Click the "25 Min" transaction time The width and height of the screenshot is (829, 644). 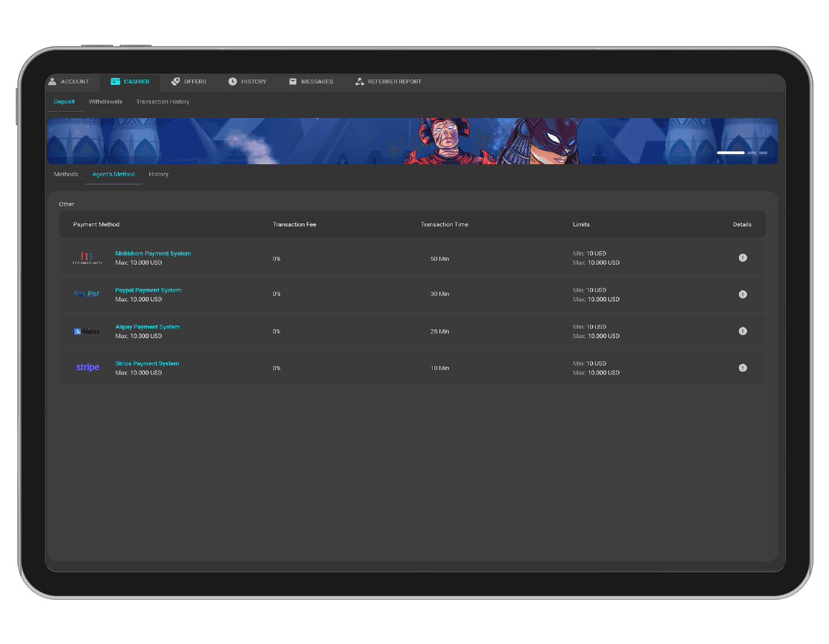[440, 331]
